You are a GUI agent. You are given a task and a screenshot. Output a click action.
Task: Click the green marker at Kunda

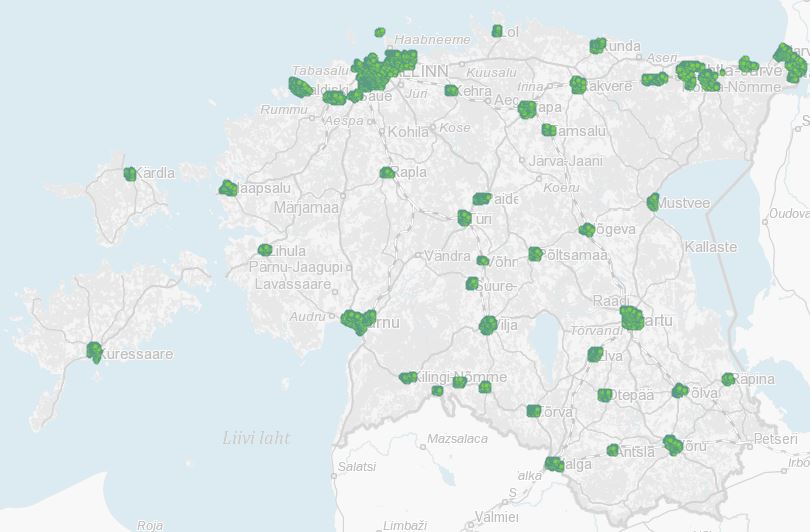tap(598, 46)
